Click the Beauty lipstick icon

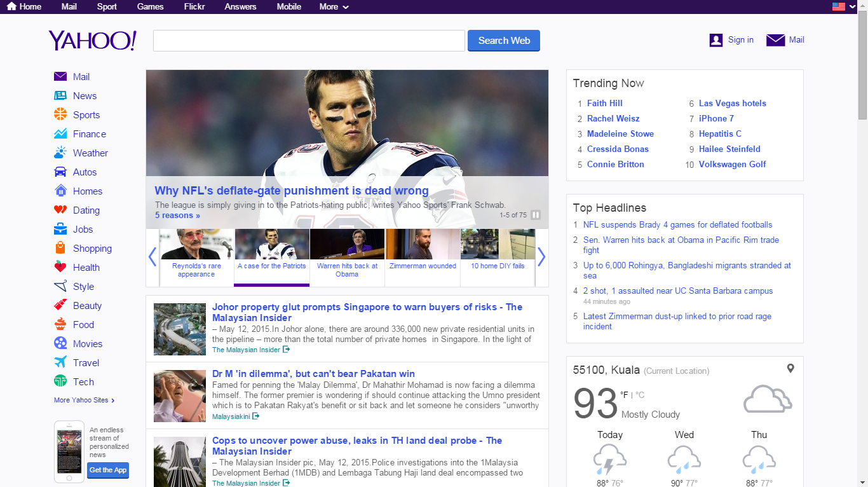[x=60, y=305]
